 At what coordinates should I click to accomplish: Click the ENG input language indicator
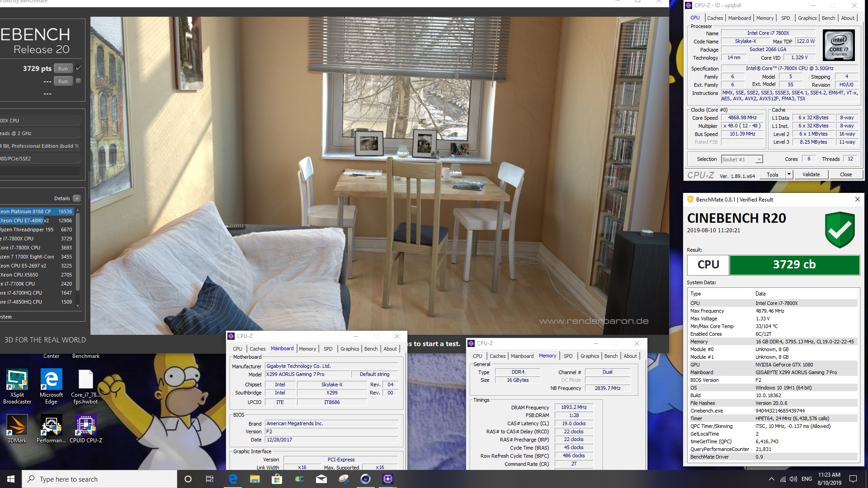click(x=807, y=479)
